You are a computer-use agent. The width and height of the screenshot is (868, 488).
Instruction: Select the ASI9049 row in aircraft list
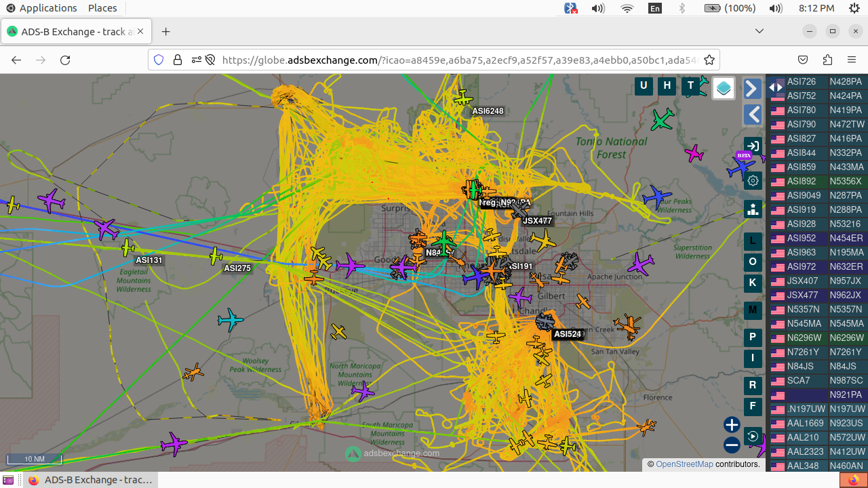pyautogui.click(x=818, y=195)
